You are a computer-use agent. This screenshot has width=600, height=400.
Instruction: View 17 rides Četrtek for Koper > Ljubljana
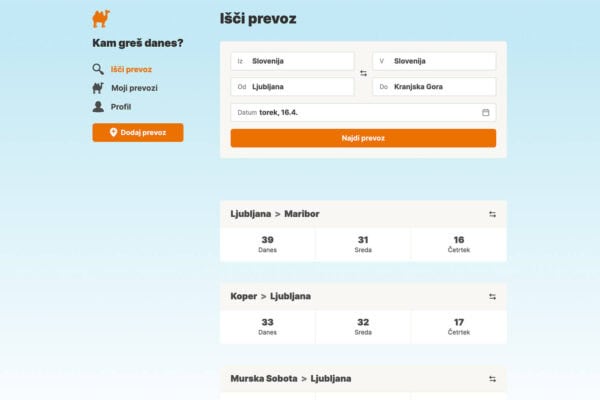coord(458,326)
